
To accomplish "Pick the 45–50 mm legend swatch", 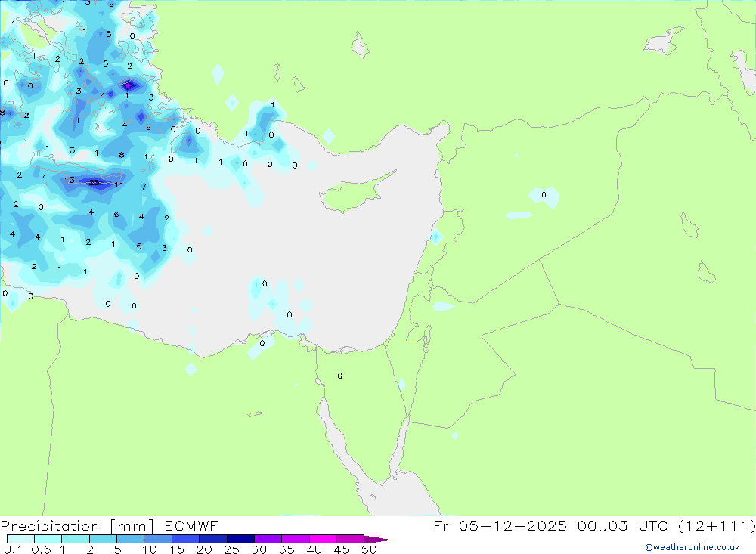I will [x=350, y=539].
